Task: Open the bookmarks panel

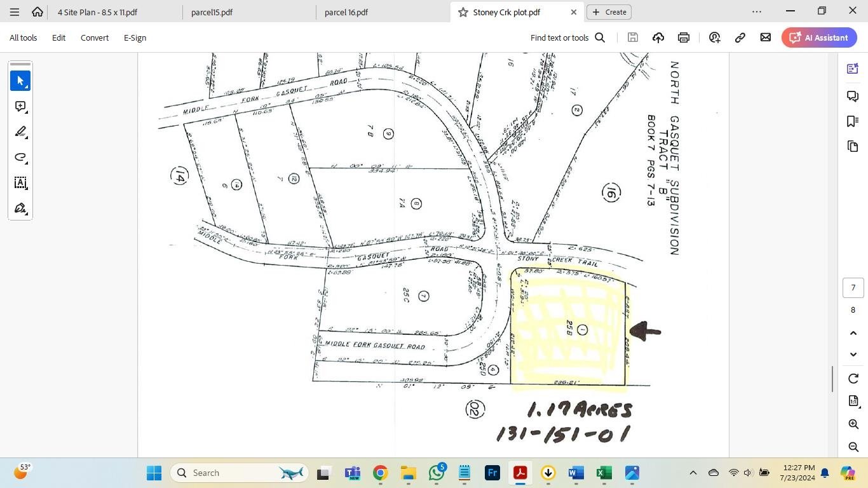Action: pos(853,121)
